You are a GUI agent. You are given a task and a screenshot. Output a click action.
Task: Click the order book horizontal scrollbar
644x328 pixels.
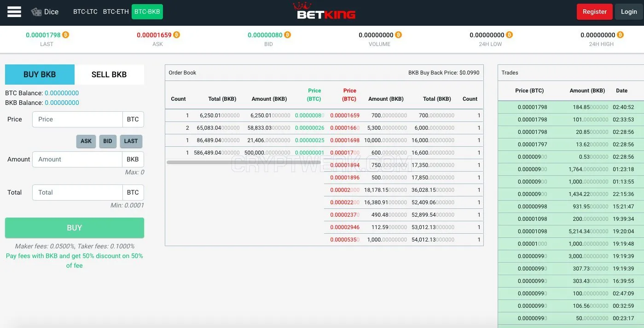pos(244,162)
